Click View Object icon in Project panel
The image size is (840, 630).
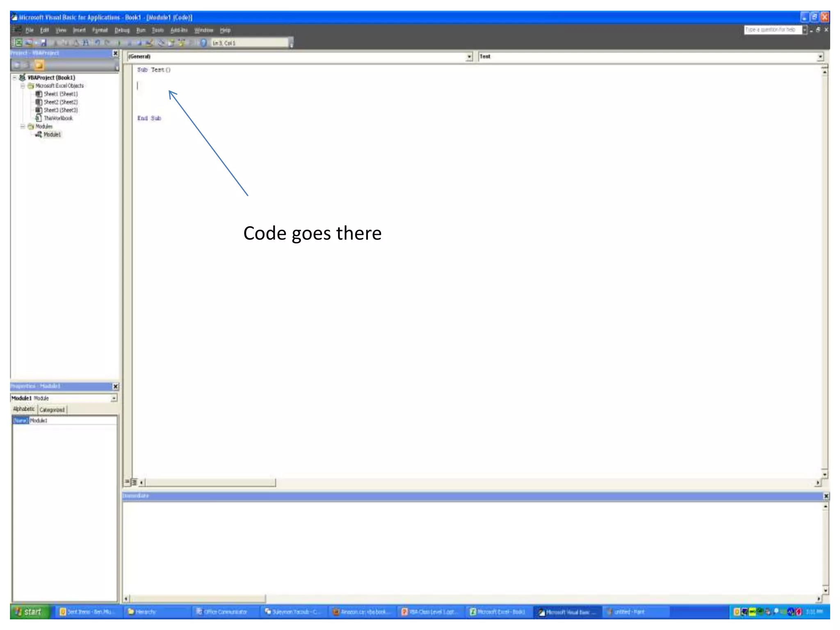pos(27,65)
